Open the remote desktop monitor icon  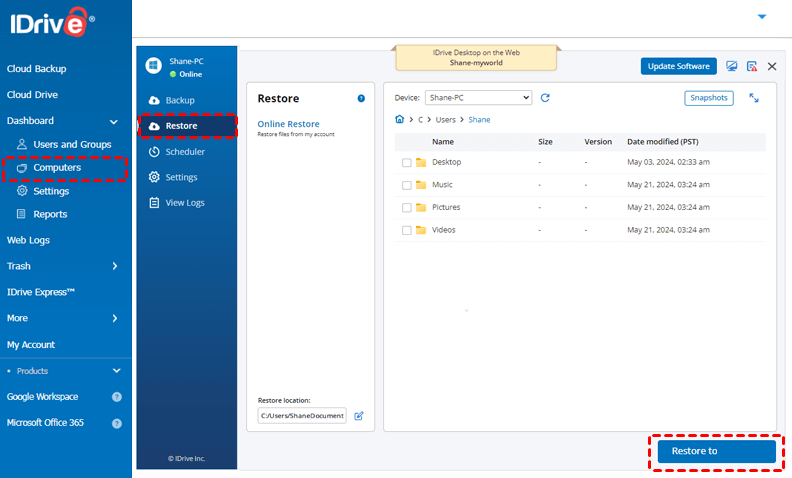click(x=732, y=66)
